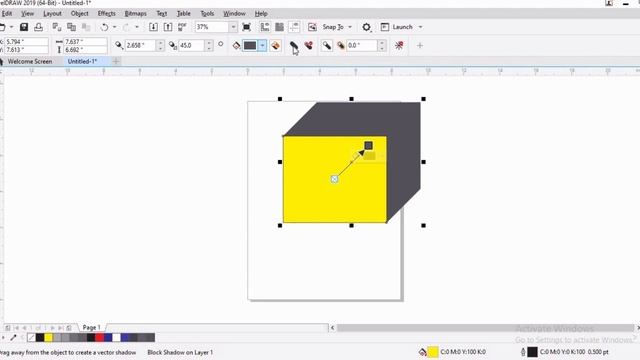Click the New document dropdown arrow

click(x=11, y=27)
